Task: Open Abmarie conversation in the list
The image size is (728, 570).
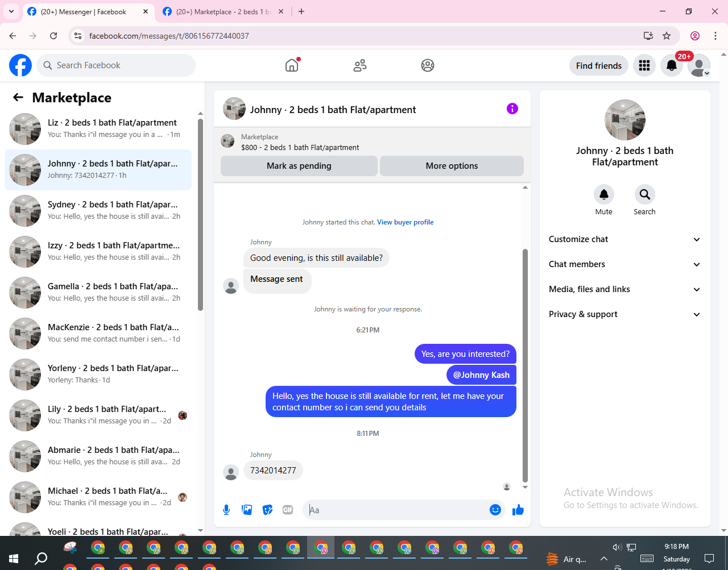Action: (x=98, y=456)
